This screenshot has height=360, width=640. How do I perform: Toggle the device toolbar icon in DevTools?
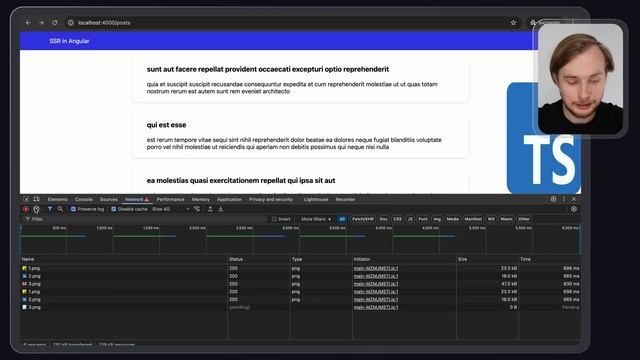coord(37,199)
